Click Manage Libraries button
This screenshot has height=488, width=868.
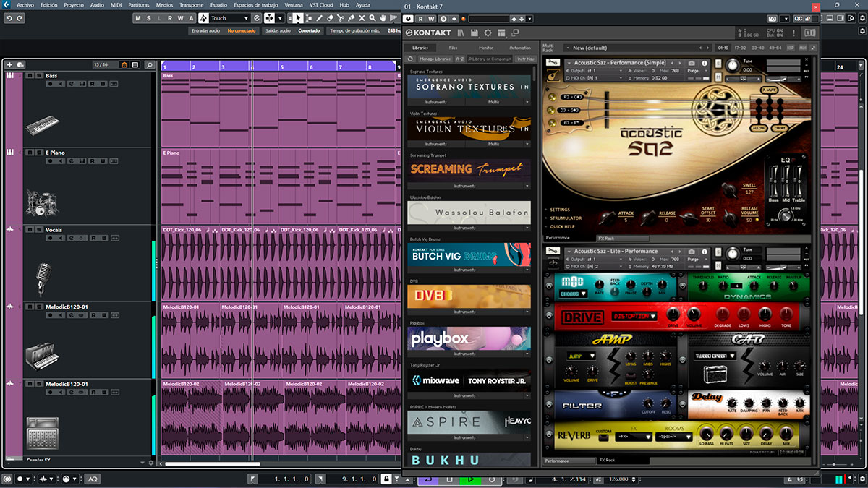pos(435,59)
